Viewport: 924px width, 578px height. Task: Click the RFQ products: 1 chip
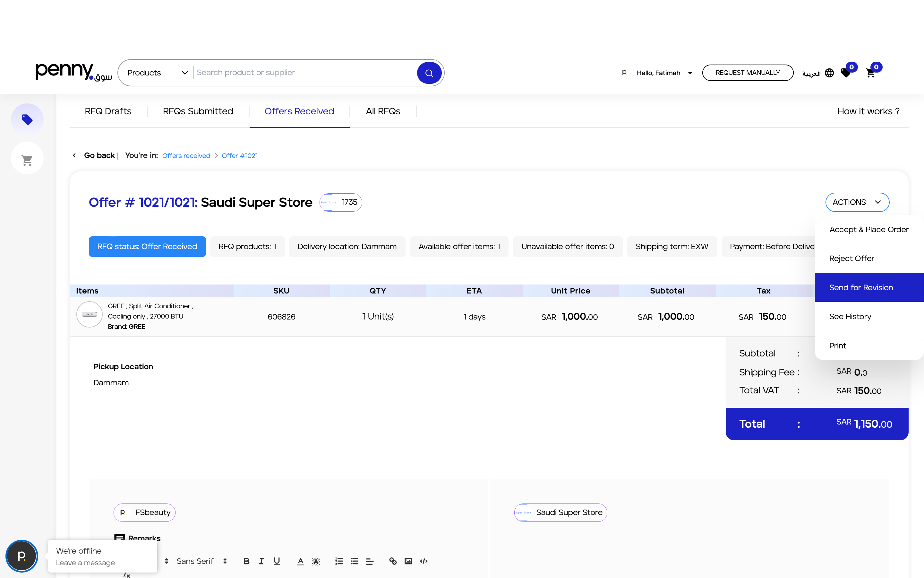point(247,247)
